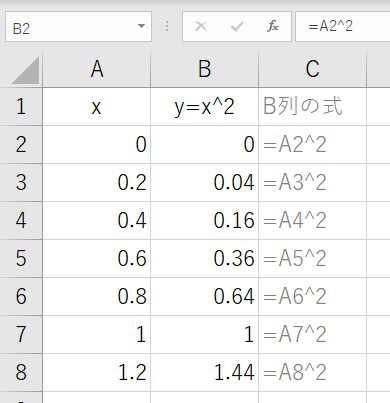Select cell A8 with value 1.2
This screenshot has height=403, width=390.
pos(97,372)
